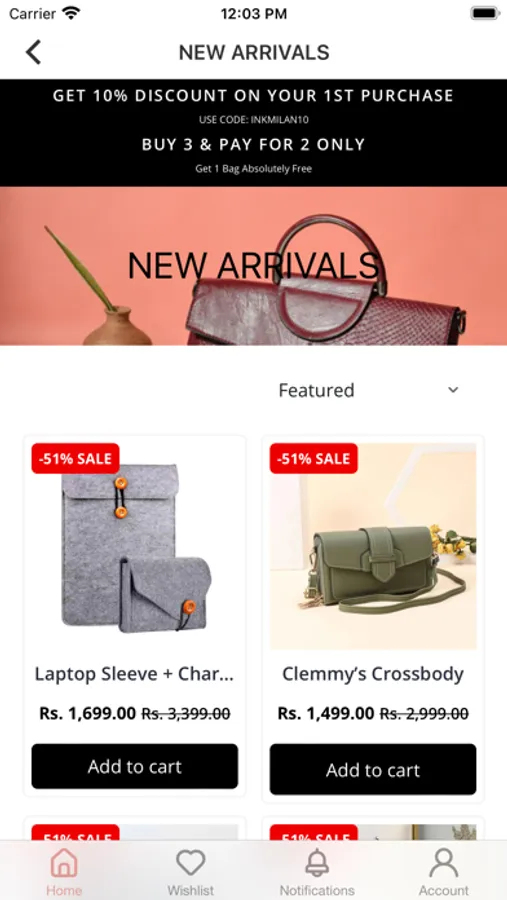Open the green Clemmy's Crossbody image
Viewport: 507px width, 900px height.
pos(373,546)
